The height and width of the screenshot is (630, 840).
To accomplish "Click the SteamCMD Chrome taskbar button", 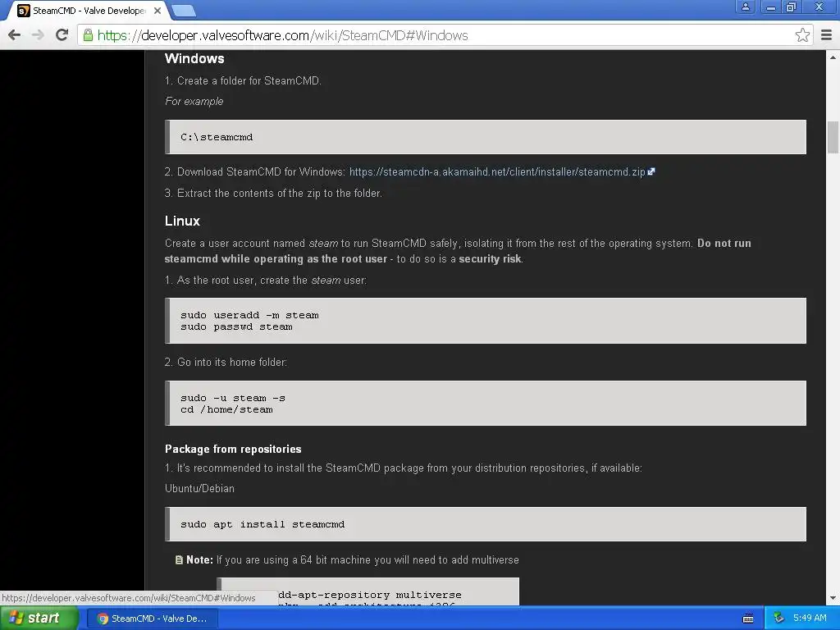I will (152, 619).
